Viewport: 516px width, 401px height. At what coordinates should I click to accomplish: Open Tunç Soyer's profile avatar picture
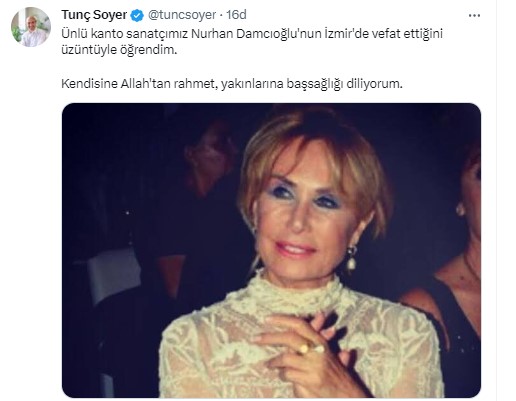click(31, 27)
